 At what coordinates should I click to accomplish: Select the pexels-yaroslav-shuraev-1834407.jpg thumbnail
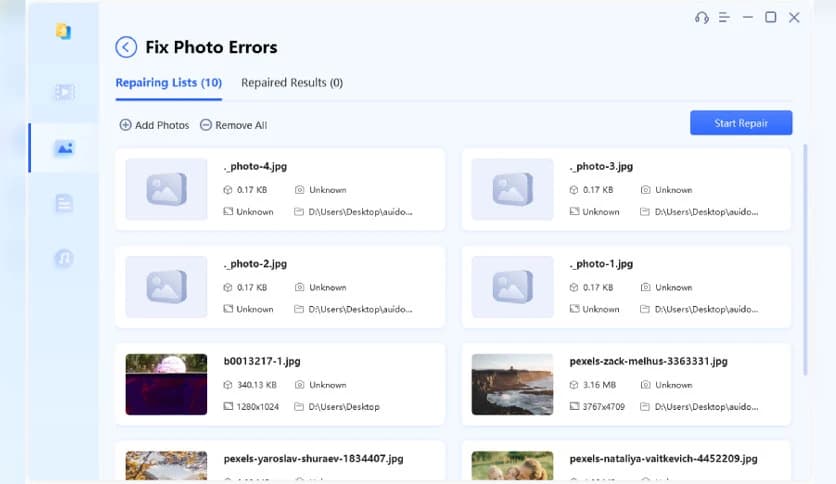pyautogui.click(x=166, y=466)
